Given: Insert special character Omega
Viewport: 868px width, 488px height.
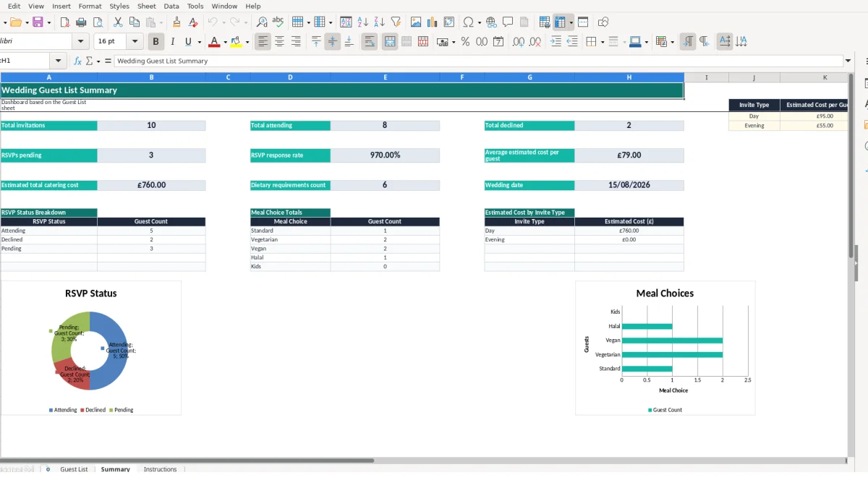Looking at the screenshot, I should coord(469,22).
